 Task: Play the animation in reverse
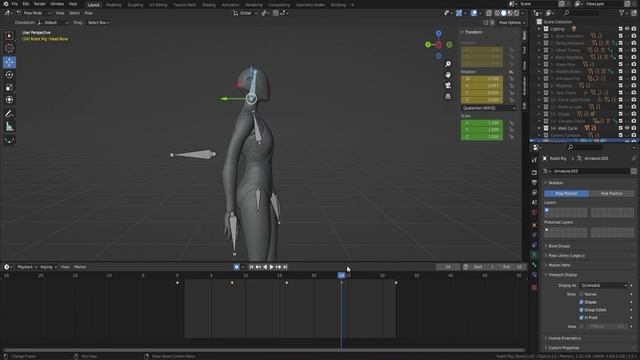click(265, 267)
